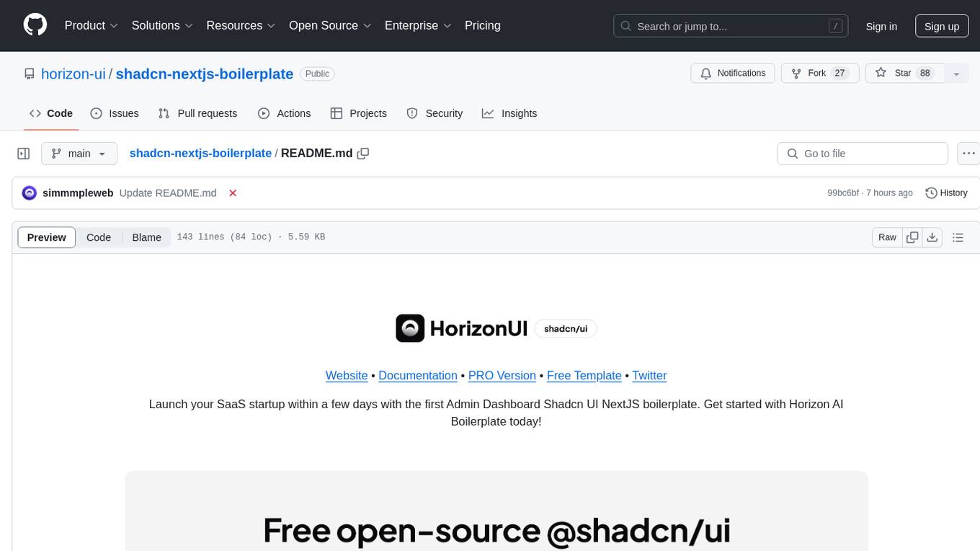
Task: Open the Raw file
Action: (887, 237)
